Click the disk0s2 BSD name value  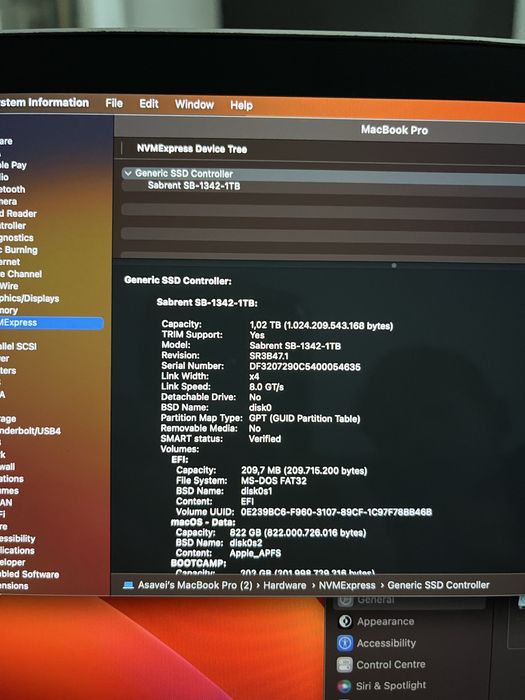point(246,543)
